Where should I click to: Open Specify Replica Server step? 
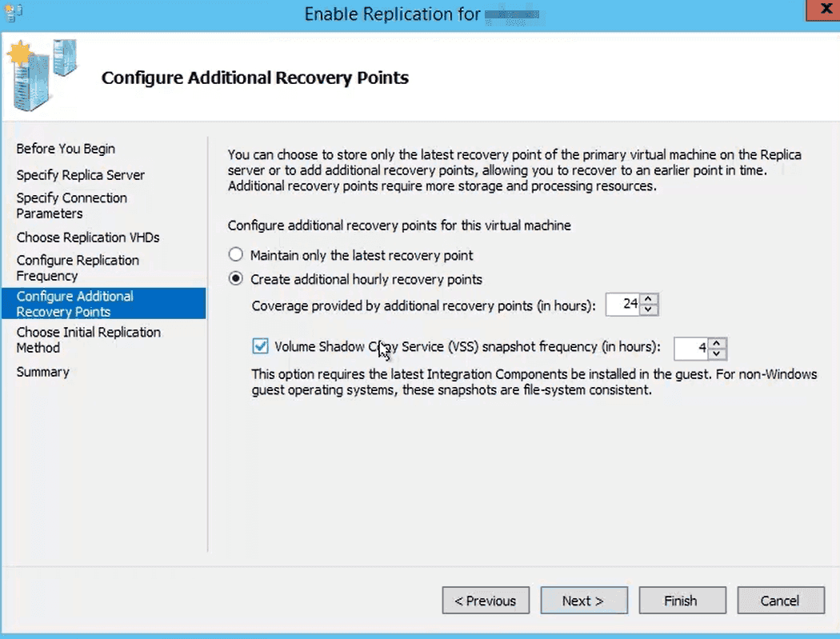click(80, 174)
